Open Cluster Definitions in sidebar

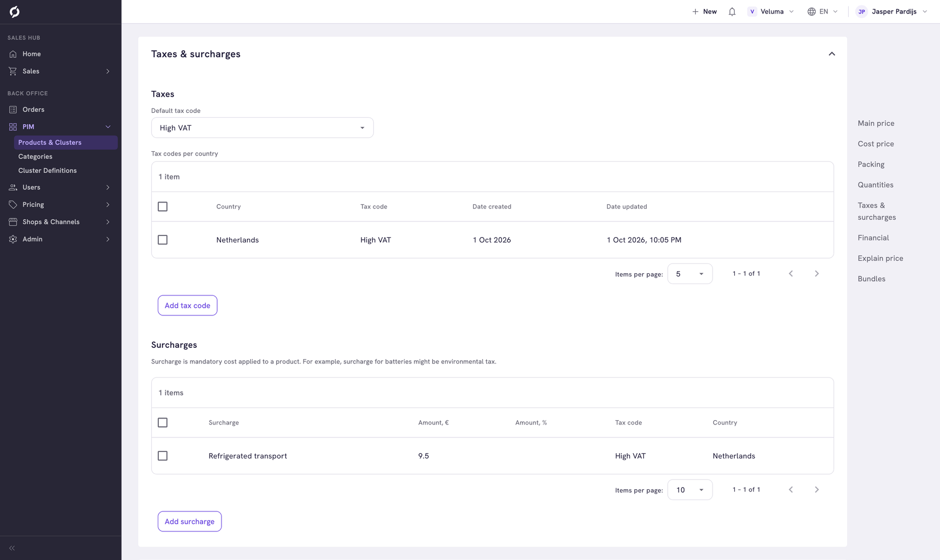point(48,171)
